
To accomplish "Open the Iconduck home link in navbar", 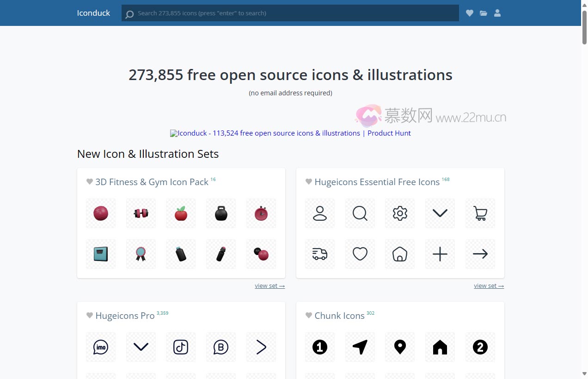I will click(x=93, y=13).
